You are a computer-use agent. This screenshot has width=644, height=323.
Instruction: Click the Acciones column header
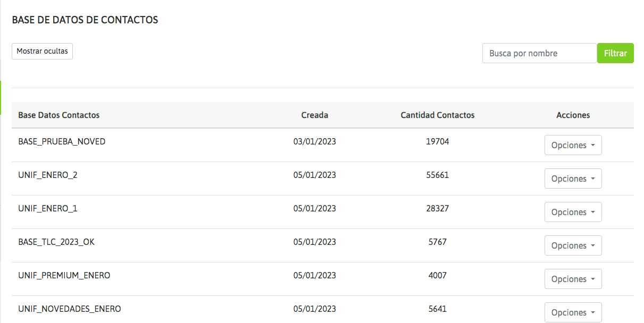point(573,115)
